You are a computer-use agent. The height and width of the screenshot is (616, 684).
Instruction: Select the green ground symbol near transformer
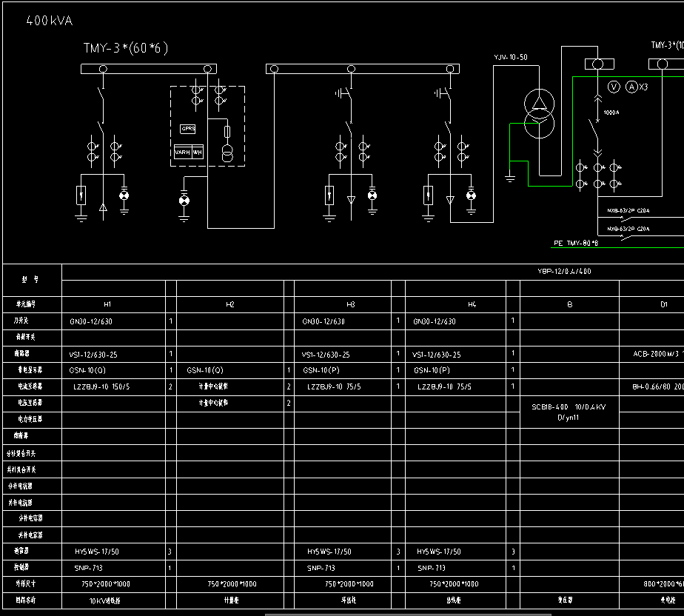(x=510, y=177)
